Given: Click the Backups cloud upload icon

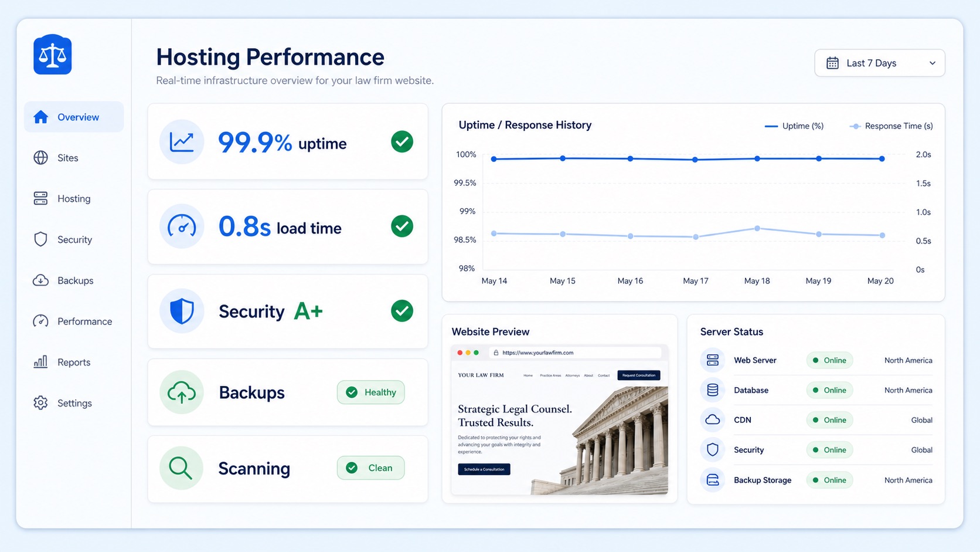Looking at the screenshot, I should (182, 392).
